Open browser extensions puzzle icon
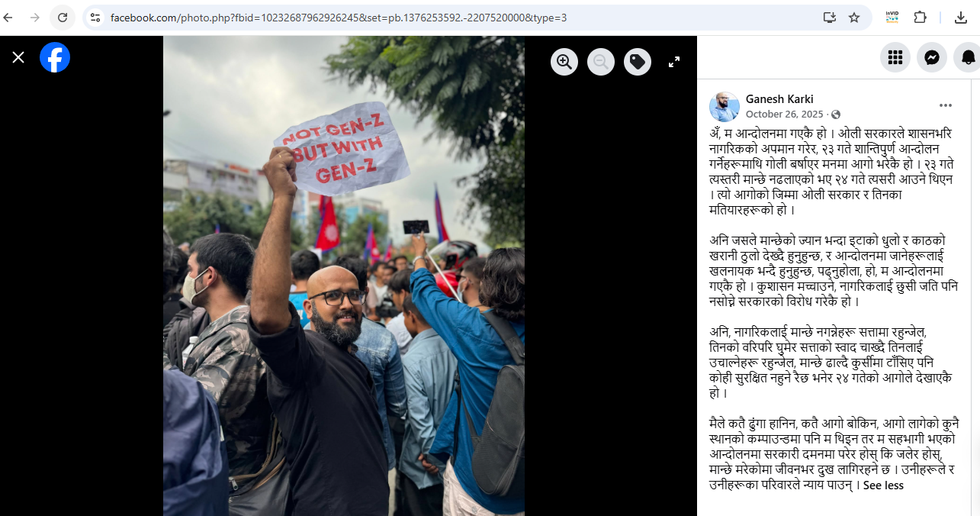980x516 pixels. pyautogui.click(x=921, y=17)
